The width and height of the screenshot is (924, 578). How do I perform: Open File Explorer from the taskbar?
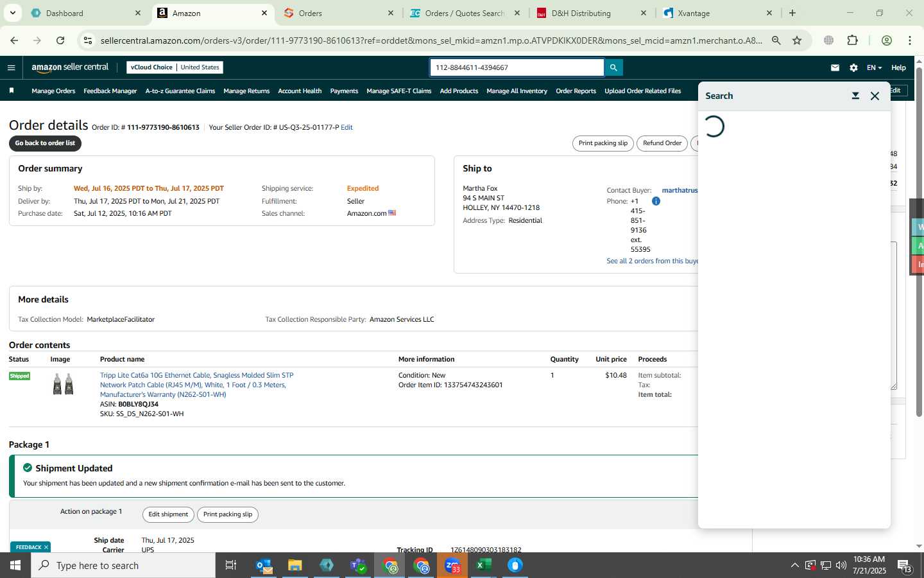(x=295, y=565)
